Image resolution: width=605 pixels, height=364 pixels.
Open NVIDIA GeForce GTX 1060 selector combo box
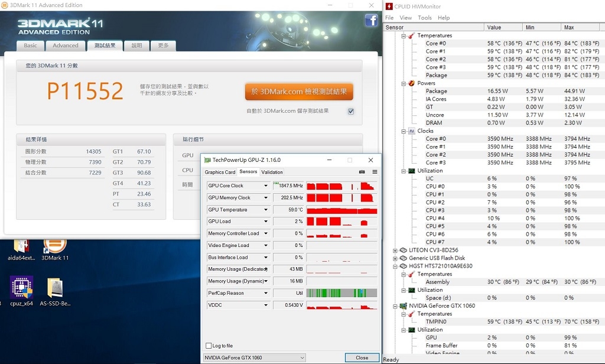(x=255, y=357)
